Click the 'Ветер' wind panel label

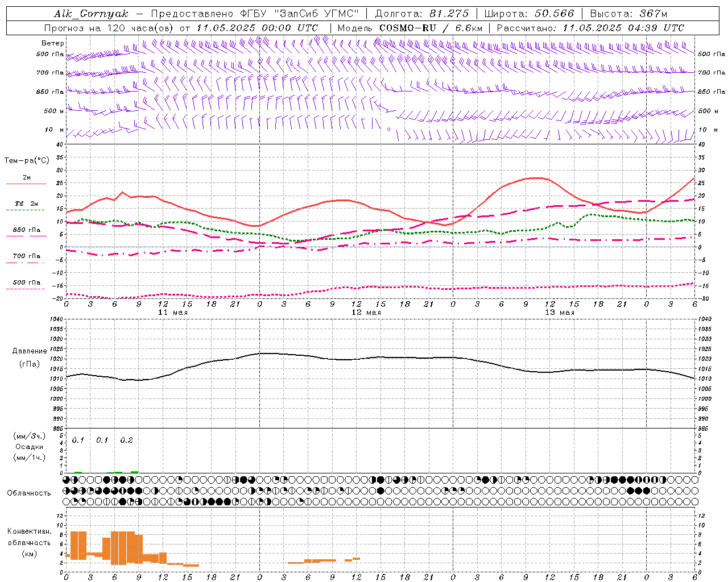(x=53, y=43)
